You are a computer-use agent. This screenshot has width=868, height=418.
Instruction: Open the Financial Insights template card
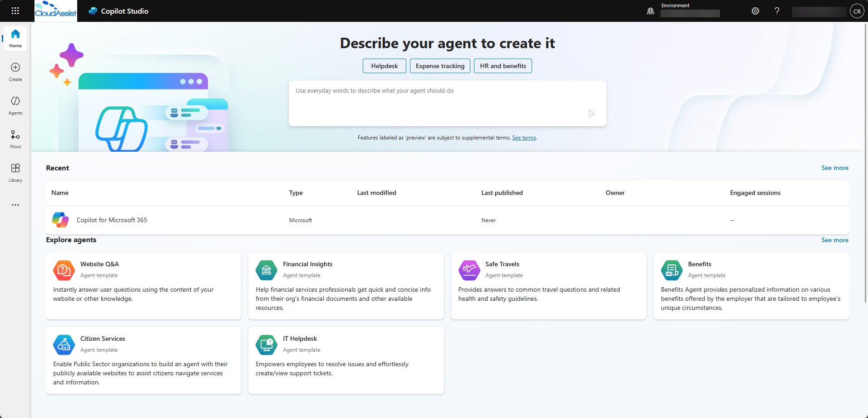pos(346,286)
